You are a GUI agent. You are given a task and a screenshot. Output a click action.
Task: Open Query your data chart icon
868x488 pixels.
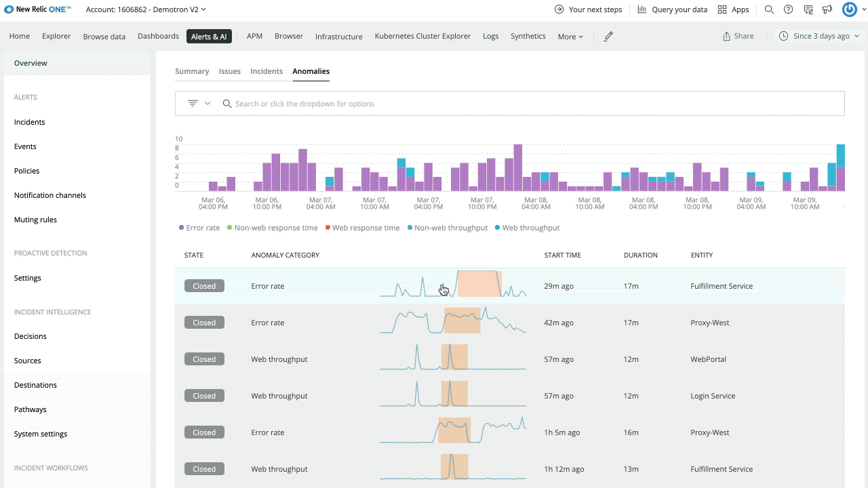[642, 9]
